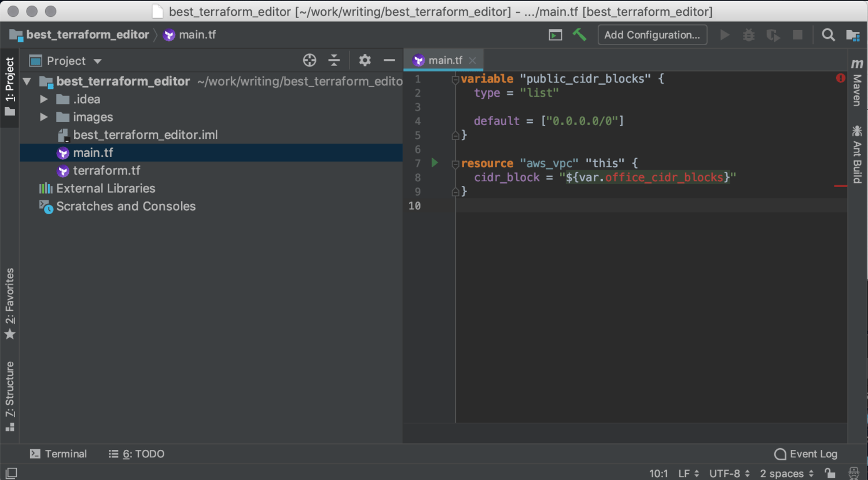Image resolution: width=868 pixels, height=480 pixels.
Task: Click the Stop square icon
Action: [x=797, y=35]
